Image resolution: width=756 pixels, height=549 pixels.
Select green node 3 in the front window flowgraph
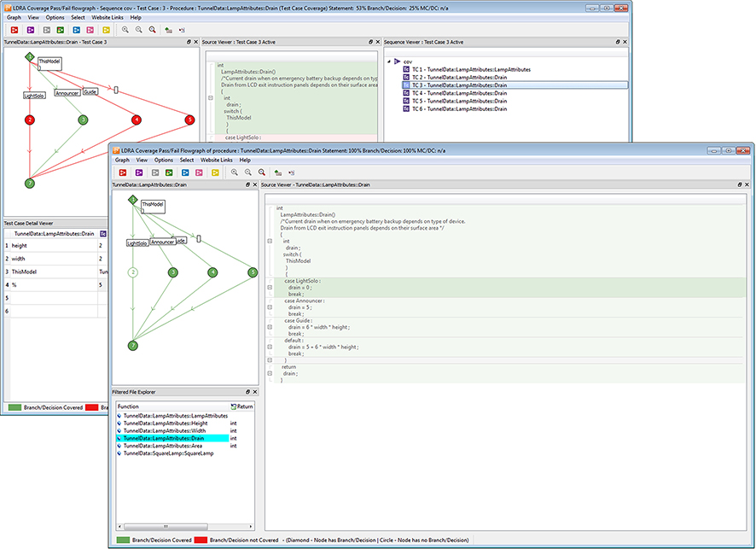[x=173, y=272]
